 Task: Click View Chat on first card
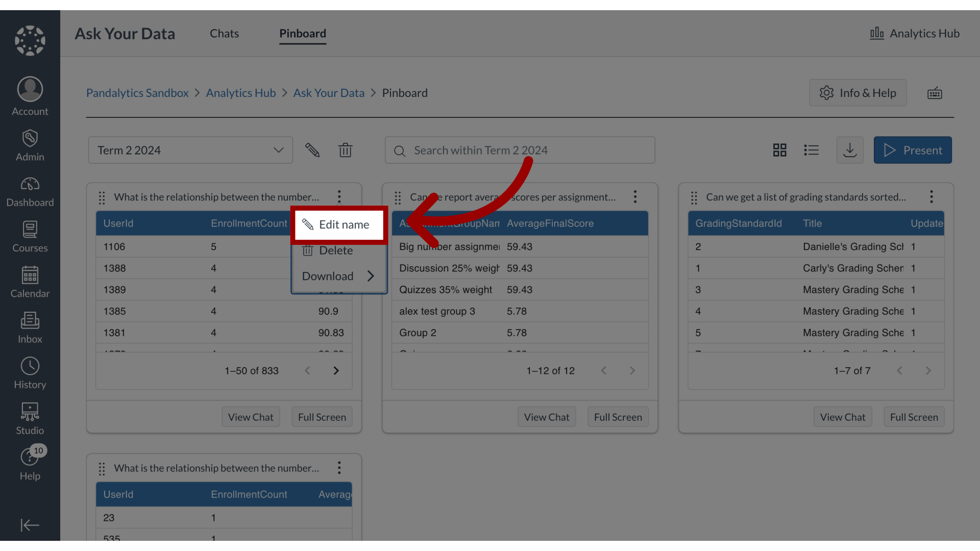click(x=251, y=417)
